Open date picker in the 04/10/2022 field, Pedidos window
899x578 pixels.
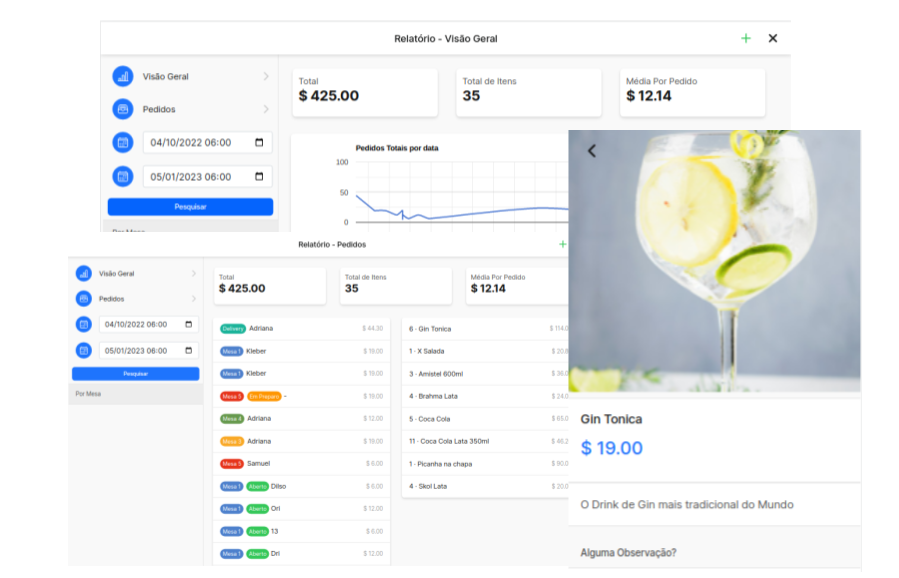click(189, 324)
